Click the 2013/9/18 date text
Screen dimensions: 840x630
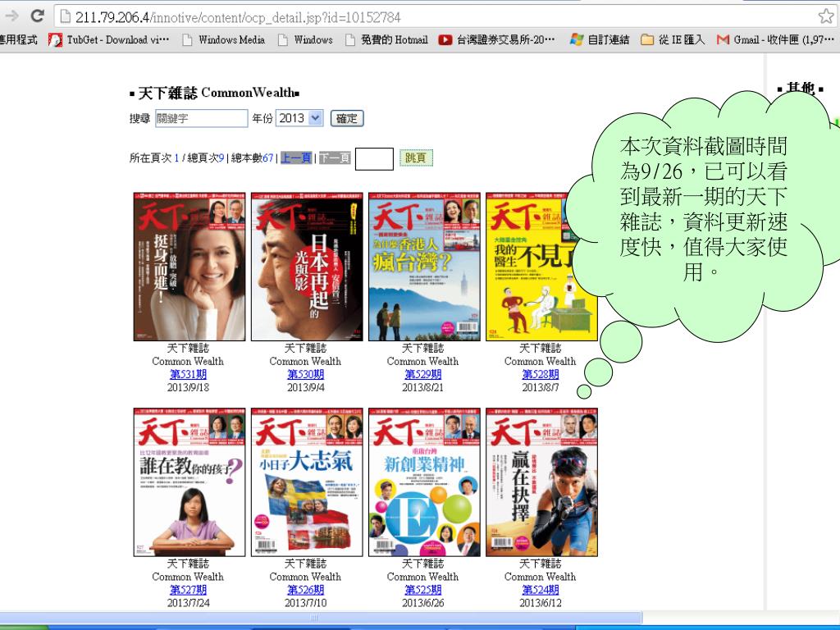coord(188,387)
